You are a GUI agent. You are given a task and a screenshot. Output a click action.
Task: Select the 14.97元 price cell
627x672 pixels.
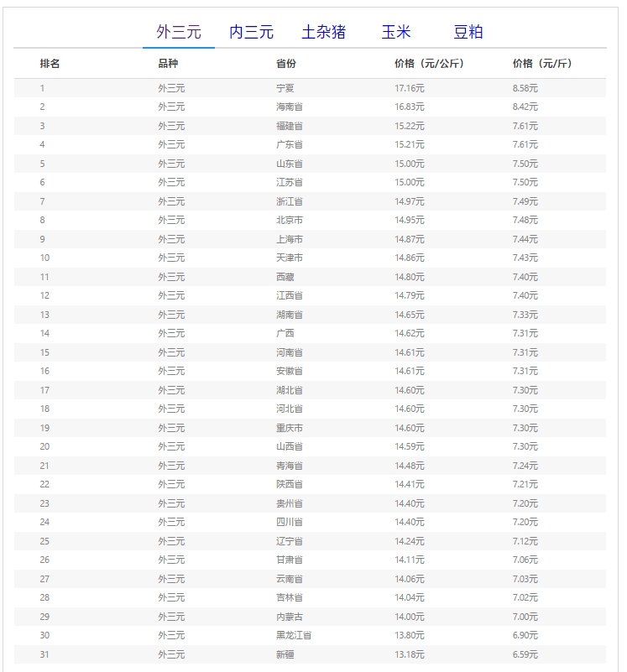410,201
